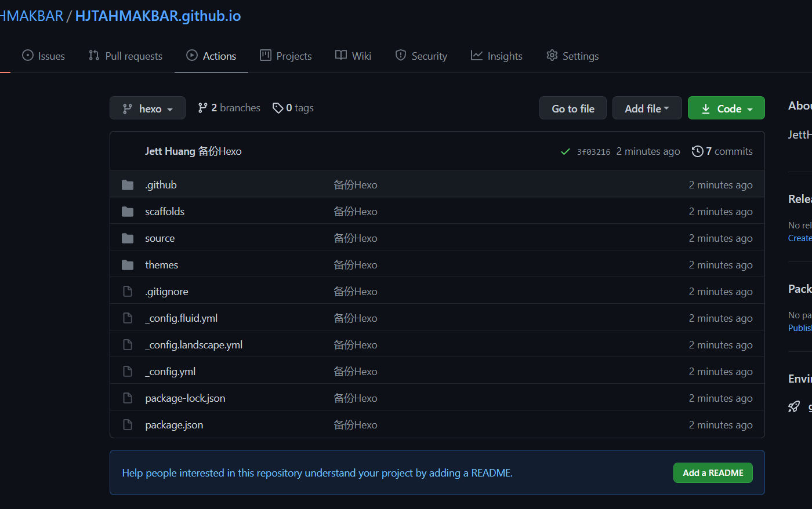Click the green commit status checkmark icon
Viewport: 812px width, 509px height.
(x=565, y=152)
